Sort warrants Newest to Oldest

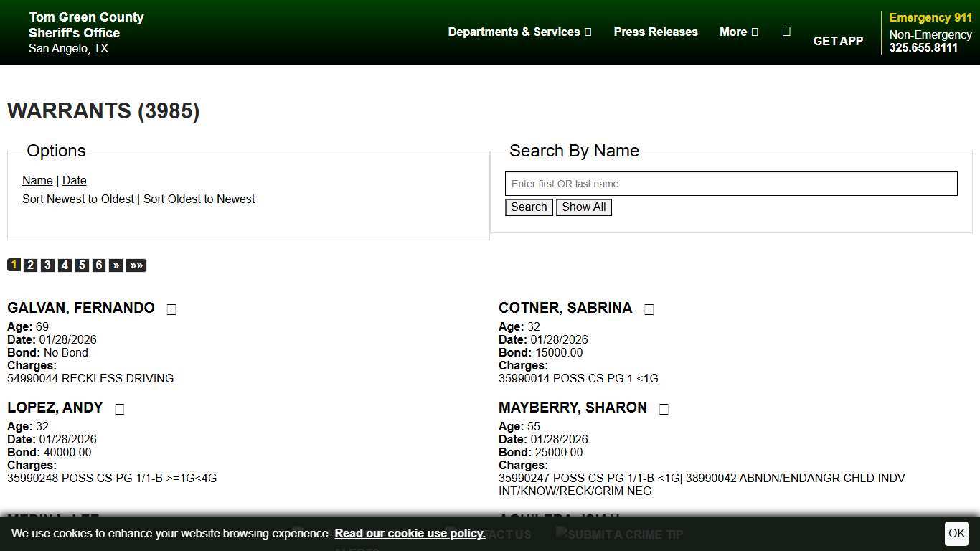(x=77, y=199)
